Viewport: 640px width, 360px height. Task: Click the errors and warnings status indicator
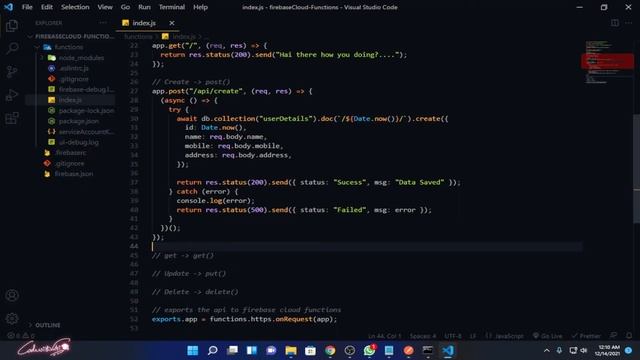(21, 336)
